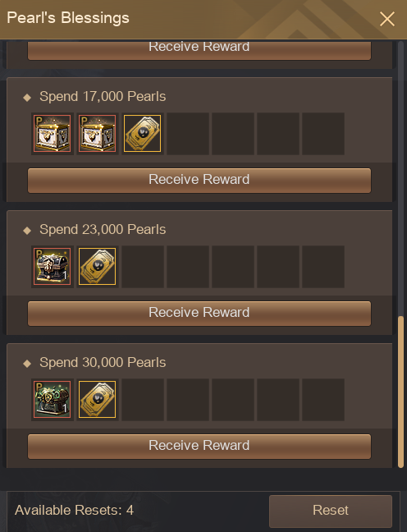Click first premium box in 17,000 Pearls tier
The height and width of the screenshot is (532, 407).
(x=53, y=133)
